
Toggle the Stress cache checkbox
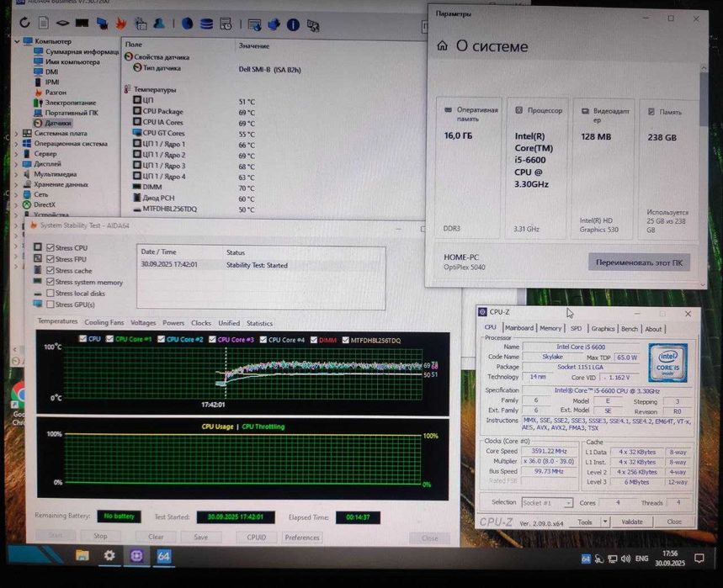[51, 270]
